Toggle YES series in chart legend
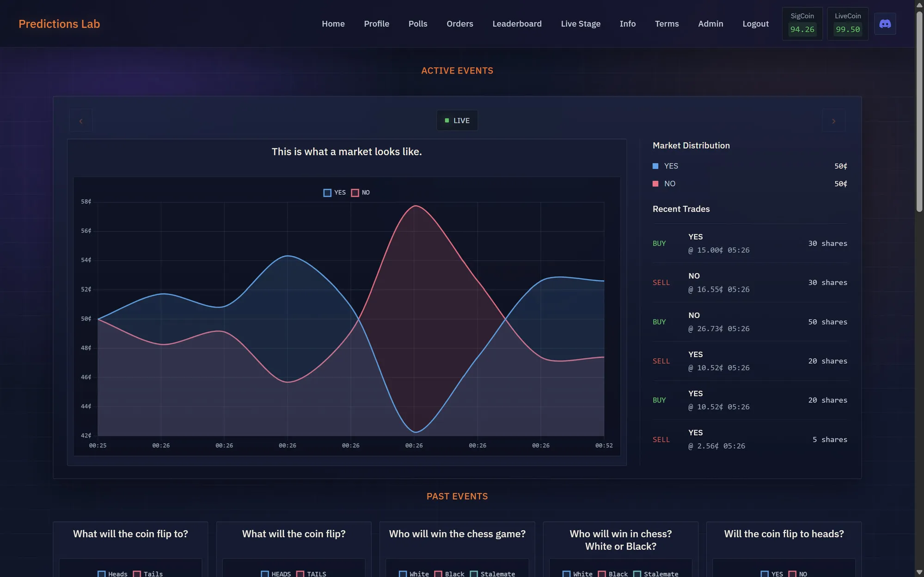The height and width of the screenshot is (577, 924). (x=334, y=193)
